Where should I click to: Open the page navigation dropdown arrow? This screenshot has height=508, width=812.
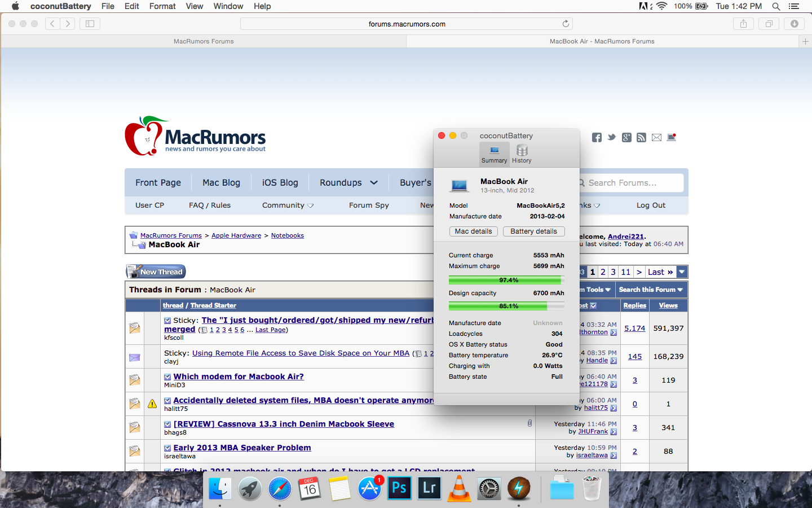point(682,272)
